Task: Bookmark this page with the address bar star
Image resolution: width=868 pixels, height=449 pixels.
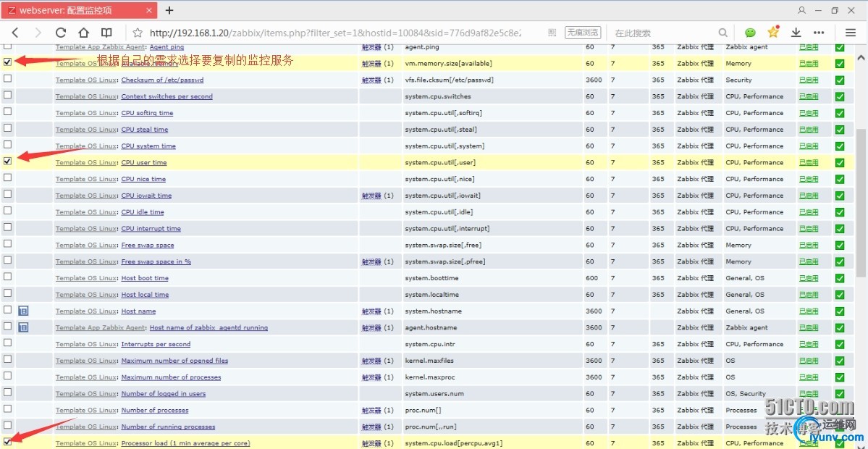Action: pos(138,33)
